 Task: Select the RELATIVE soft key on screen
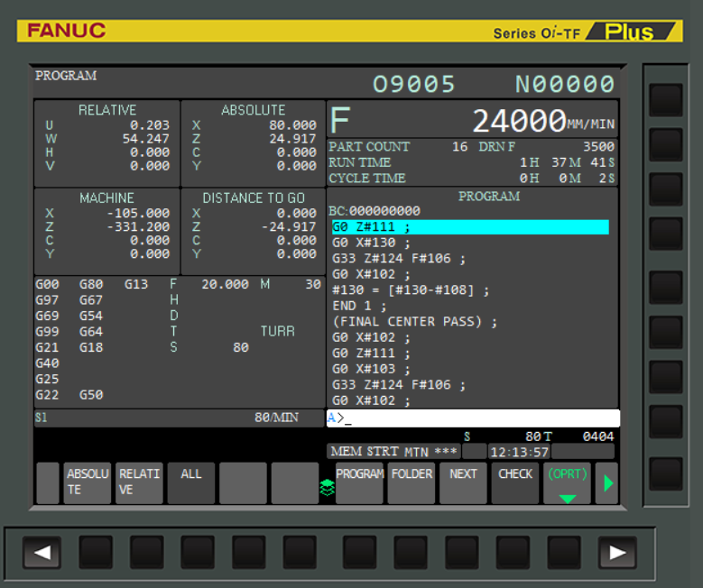[139, 482]
